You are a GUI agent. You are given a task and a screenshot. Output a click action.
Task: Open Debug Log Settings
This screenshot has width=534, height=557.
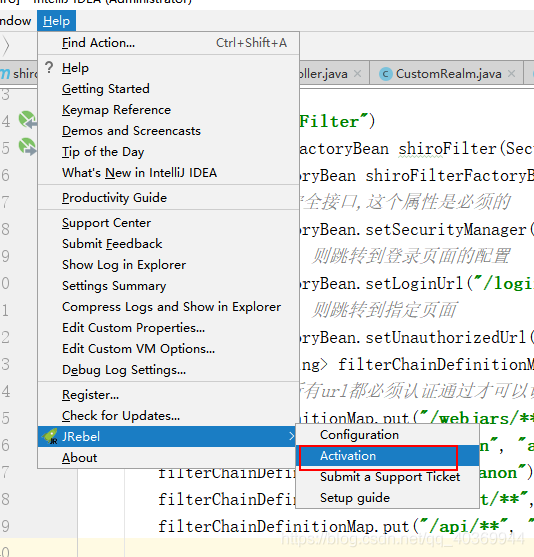(168, 370)
